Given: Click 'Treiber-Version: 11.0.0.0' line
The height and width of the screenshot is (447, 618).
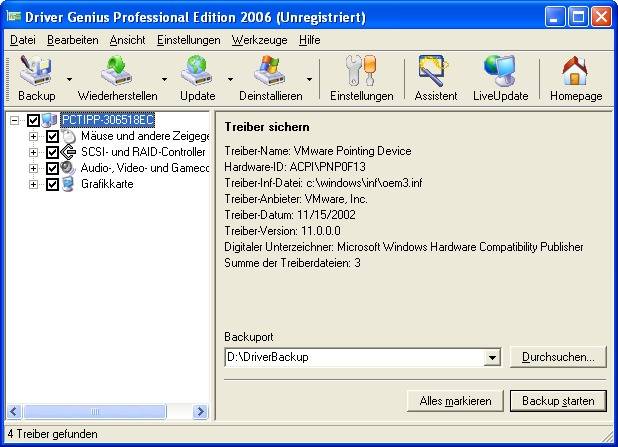Looking at the screenshot, I should (282, 231).
